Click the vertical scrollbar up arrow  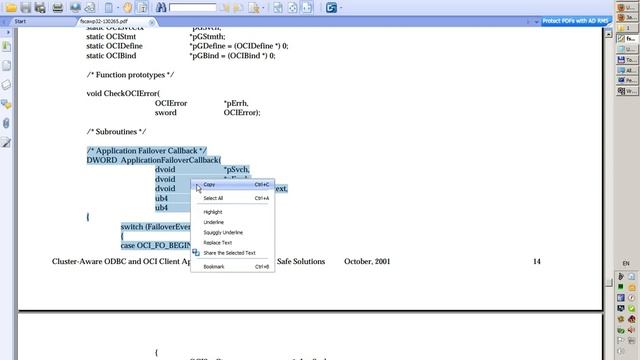pyautogui.click(x=608, y=34)
